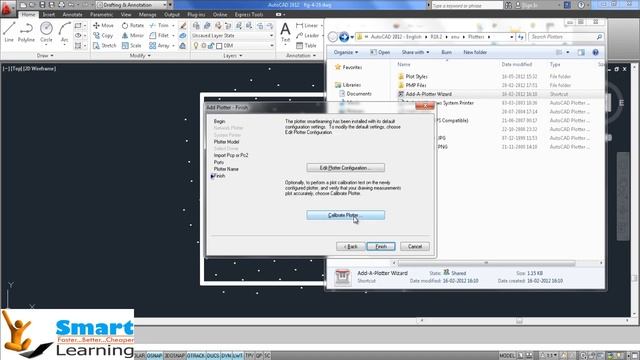The image size is (640, 360).
Task: Toggle OSNAP in the status bar
Action: (x=154, y=356)
